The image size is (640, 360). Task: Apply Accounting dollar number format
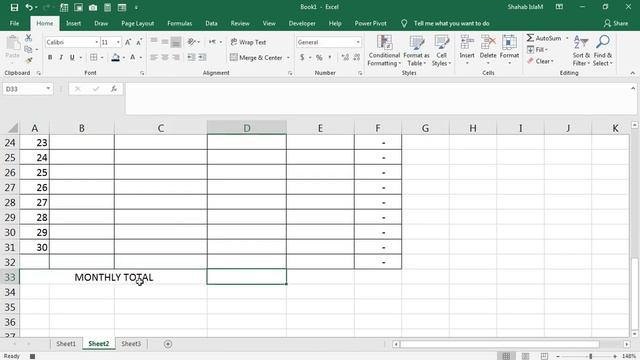coord(302,58)
